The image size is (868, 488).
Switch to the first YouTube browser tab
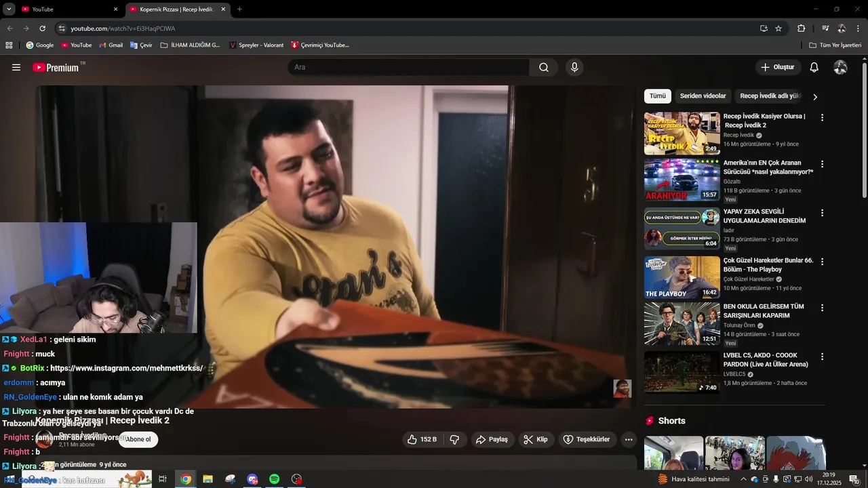[x=68, y=9]
